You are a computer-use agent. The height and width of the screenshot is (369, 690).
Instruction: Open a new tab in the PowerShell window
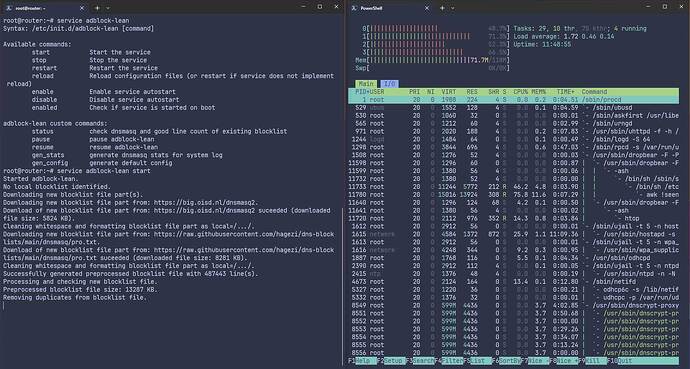pos(442,8)
